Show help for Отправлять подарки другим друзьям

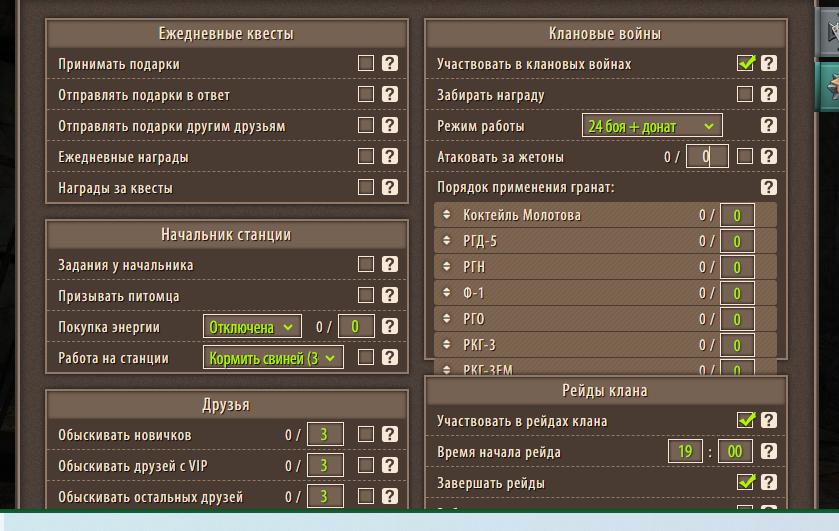tap(390, 126)
